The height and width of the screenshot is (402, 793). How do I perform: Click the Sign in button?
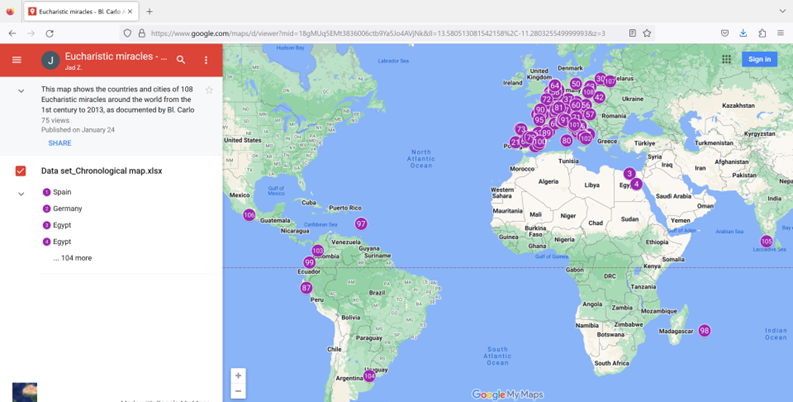click(x=760, y=59)
